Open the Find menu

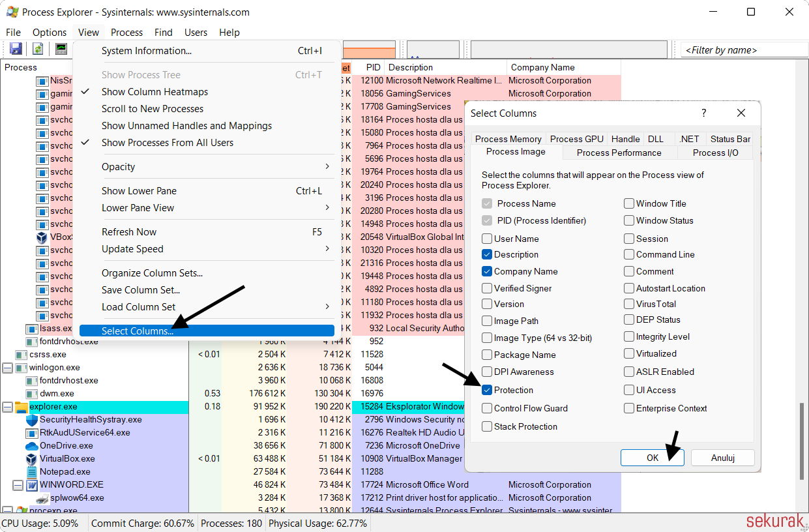click(x=164, y=33)
